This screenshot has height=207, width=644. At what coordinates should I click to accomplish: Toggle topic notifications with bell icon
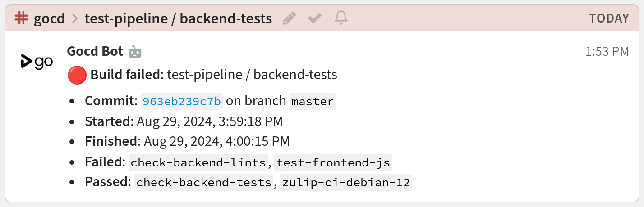pos(341,18)
